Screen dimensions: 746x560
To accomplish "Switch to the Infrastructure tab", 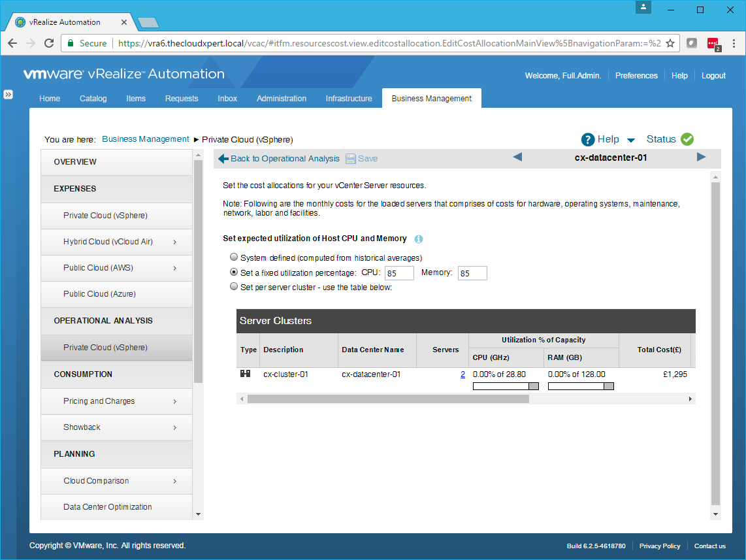I will pos(349,99).
